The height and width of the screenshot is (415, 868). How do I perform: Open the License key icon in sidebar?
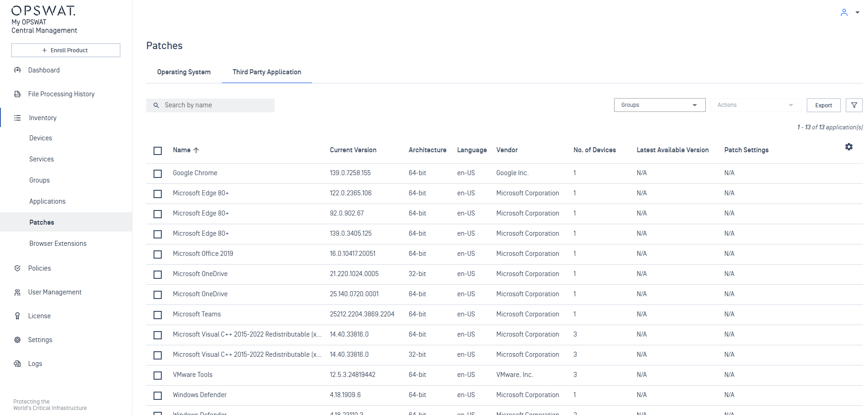(17, 315)
